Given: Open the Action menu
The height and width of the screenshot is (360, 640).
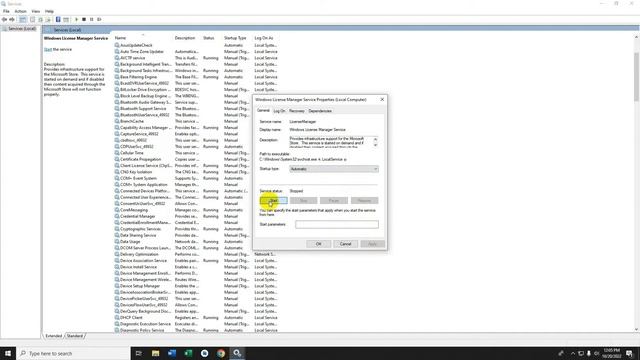Looking at the screenshot, I should click(20, 11).
